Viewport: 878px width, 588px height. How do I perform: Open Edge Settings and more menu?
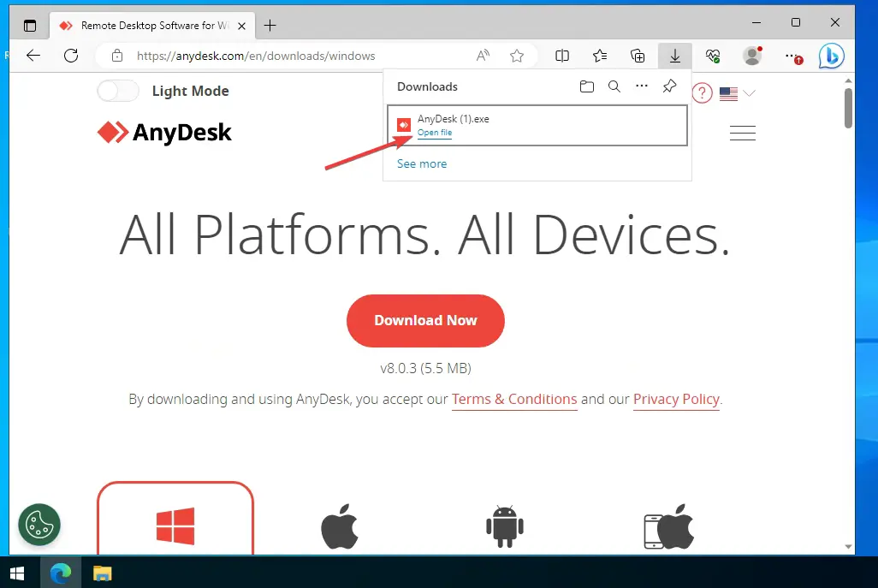pyautogui.click(x=793, y=56)
